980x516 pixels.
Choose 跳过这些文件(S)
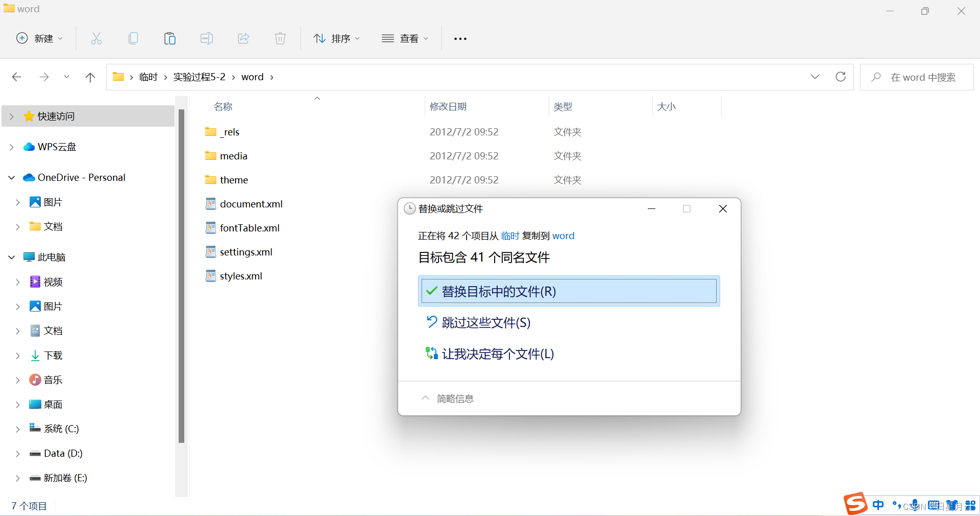tap(569, 322)
